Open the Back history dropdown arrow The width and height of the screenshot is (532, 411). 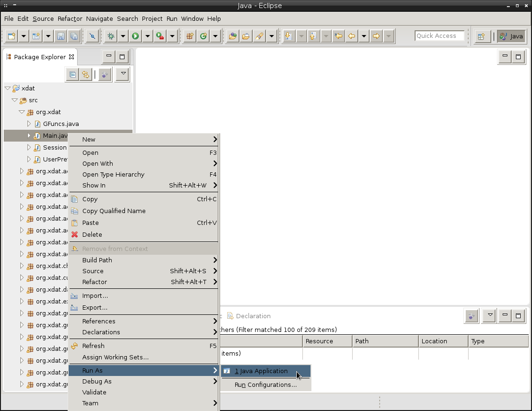pyautogui.click(x=364, y=36)
